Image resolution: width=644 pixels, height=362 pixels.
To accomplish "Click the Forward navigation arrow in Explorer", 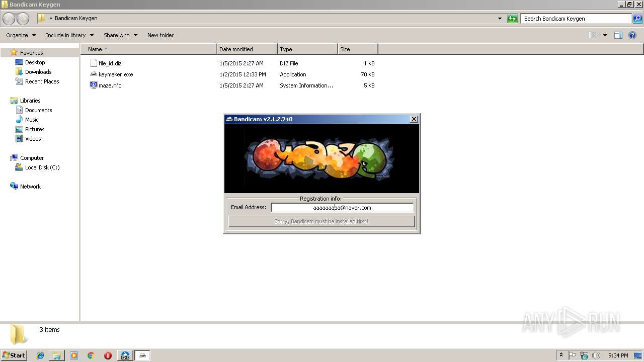I will click(x=23, y=19).
